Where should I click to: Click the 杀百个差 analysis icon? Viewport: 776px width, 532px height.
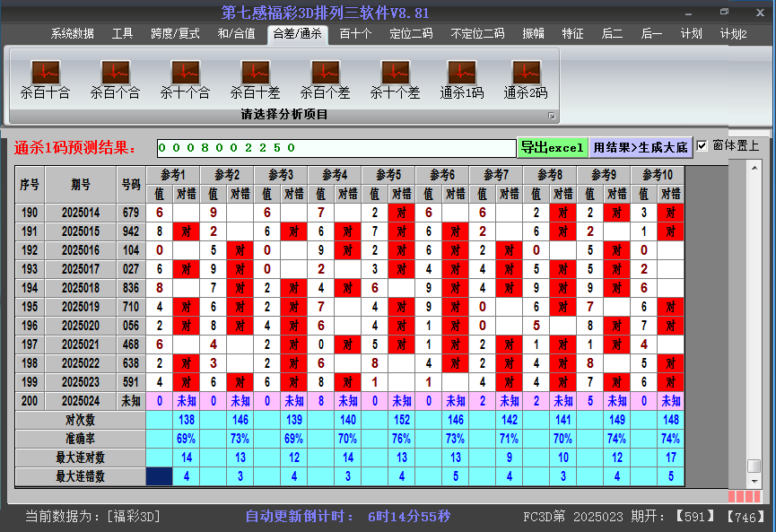pyautogui.click(x=325, y=72)
